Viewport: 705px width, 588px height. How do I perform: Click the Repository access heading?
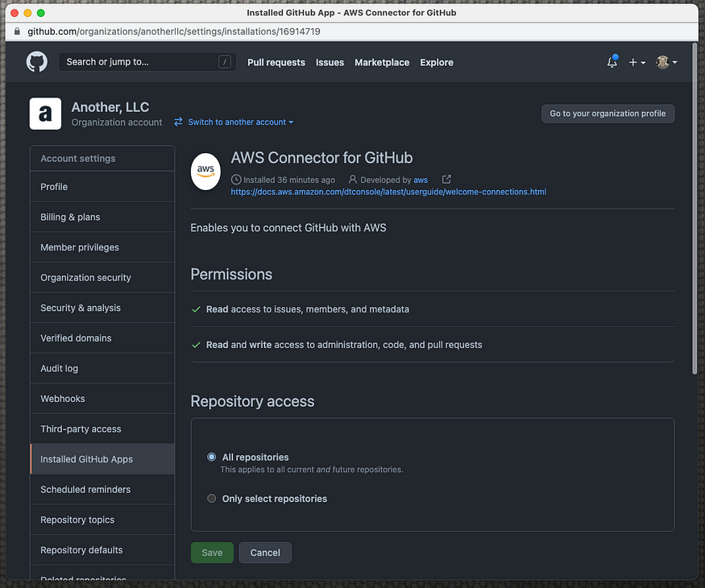pos(253,401)
